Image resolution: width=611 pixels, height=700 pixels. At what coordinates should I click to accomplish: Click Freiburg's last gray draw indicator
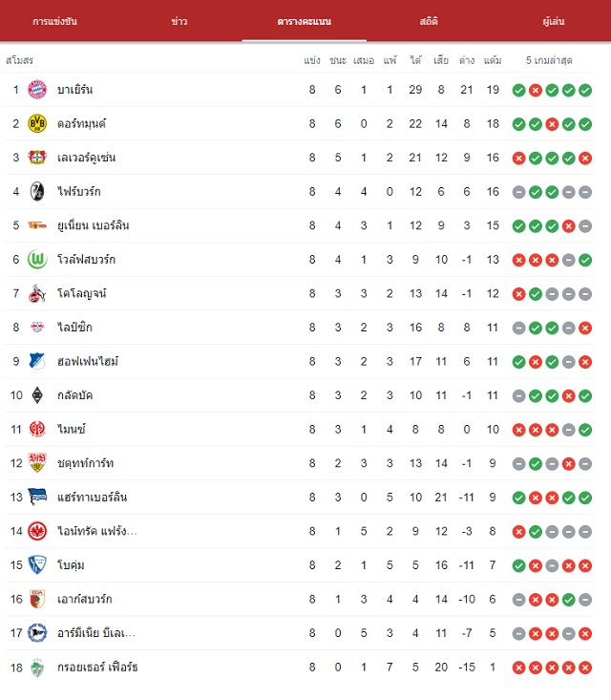tap(585, 192)
